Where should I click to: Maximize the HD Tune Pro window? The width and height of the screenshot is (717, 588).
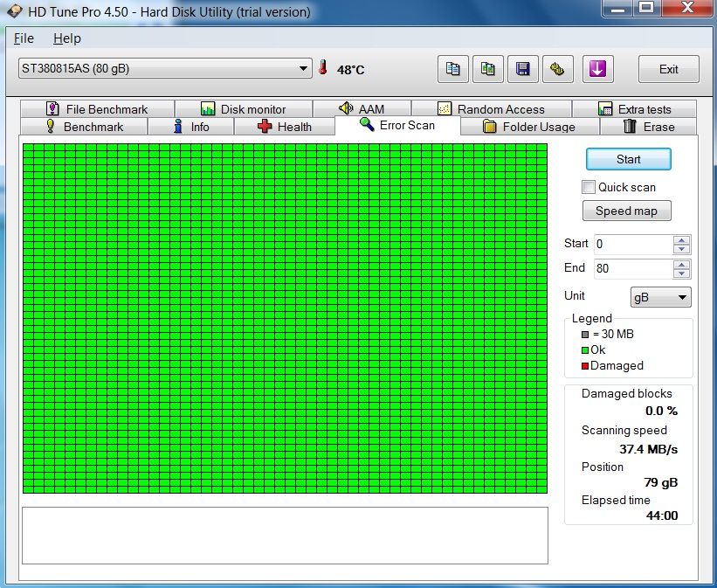[x=646, y=8]
